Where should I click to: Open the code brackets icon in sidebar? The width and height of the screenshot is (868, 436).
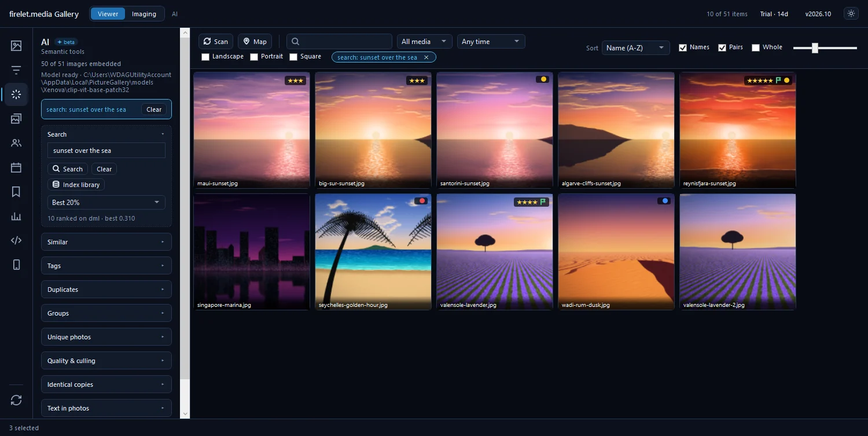click(x=16, y=240)
